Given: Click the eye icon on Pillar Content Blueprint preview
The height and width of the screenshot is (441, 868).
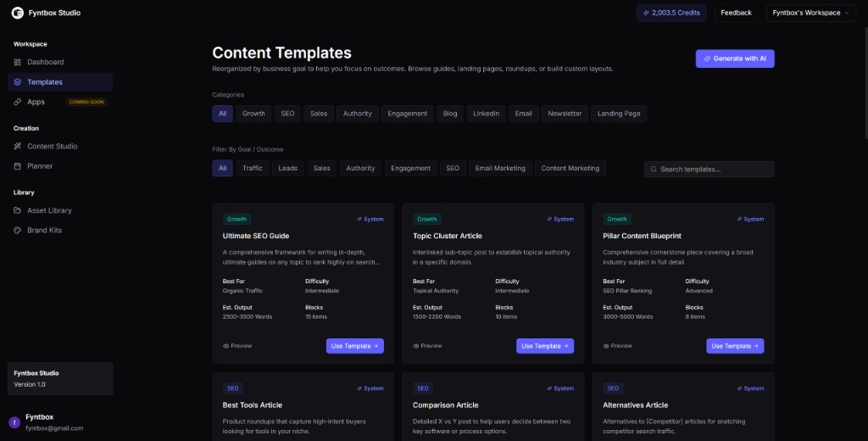Looking at the screenshot, I should [605, 346].
